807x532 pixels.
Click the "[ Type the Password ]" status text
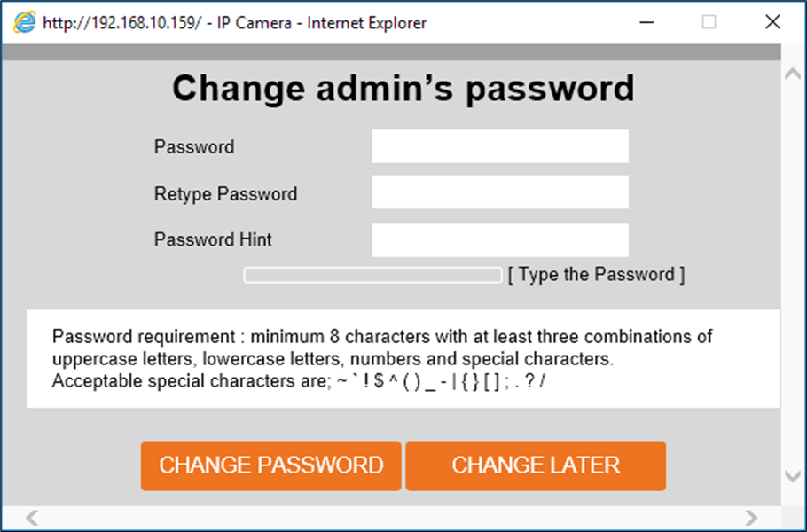[x=596, y=275]
